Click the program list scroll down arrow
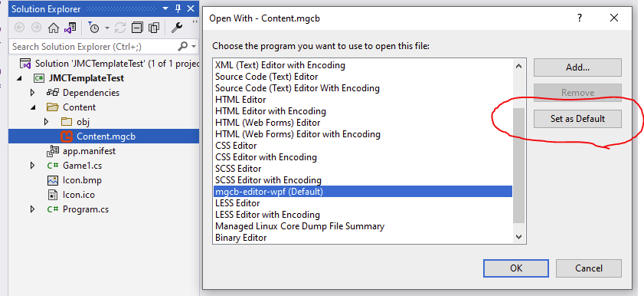The height and width of the screenshot is (296, 644). click(518, 237)
